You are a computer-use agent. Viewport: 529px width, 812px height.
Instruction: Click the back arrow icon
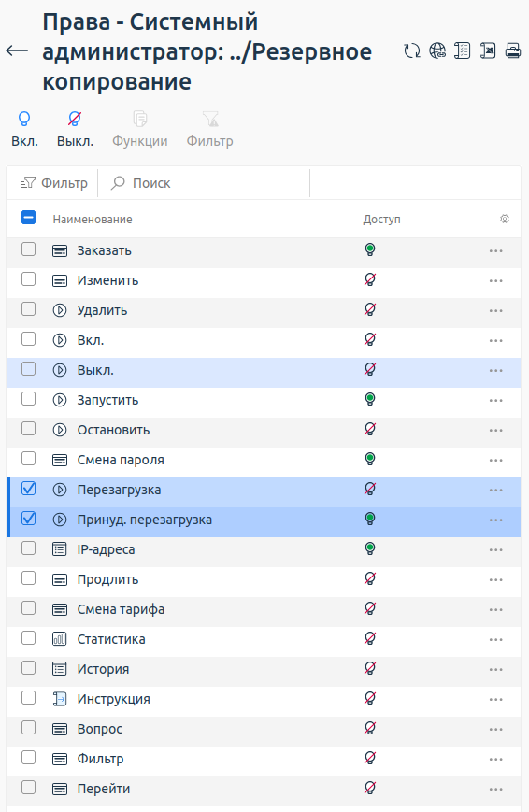click(17, 50)
